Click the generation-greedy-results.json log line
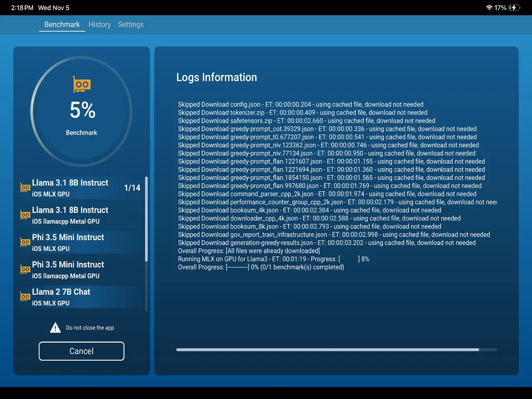The image size is (532, 399). point(327,243)
